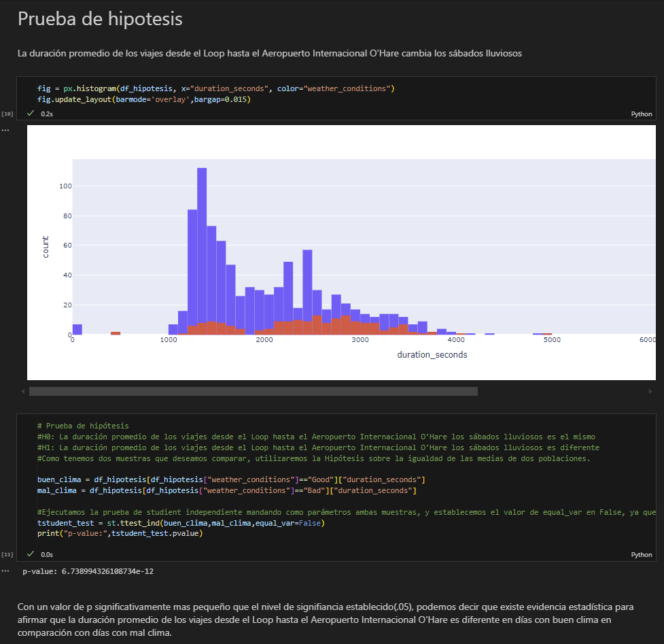This screenshot has height=644, width=664.
Task: Click the p-value output text
Action: pos(88,571)
